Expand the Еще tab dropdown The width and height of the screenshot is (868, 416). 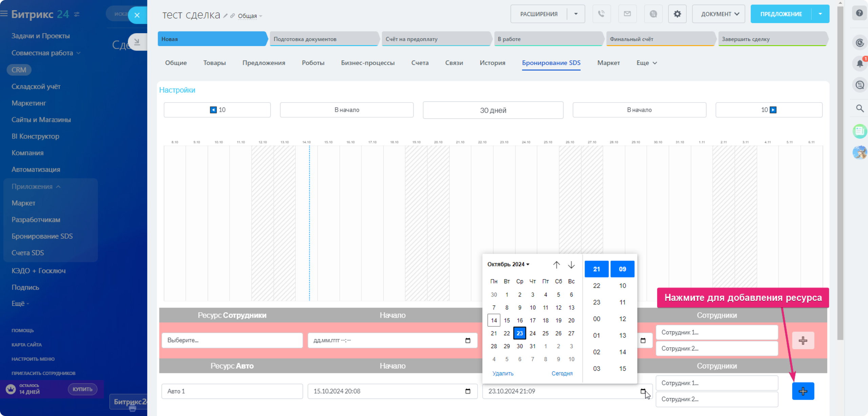646,63
